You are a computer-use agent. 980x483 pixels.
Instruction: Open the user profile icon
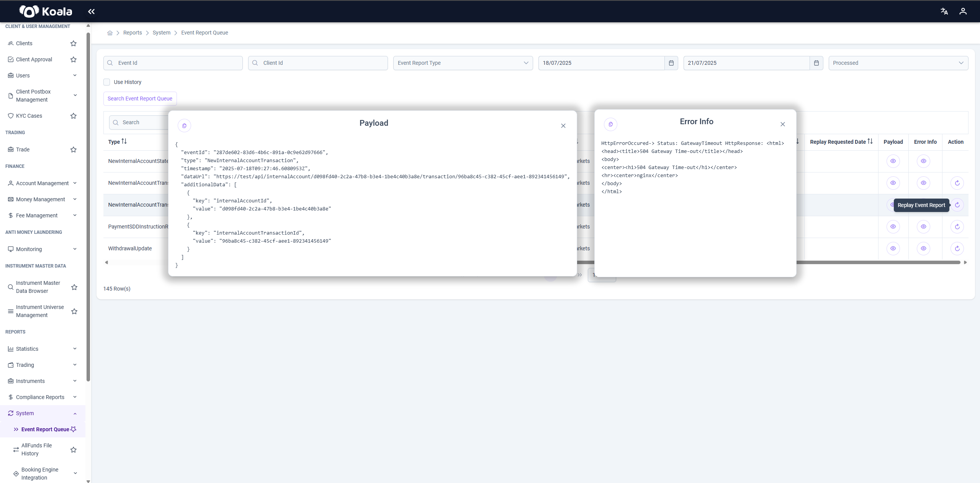pos(963,11)
